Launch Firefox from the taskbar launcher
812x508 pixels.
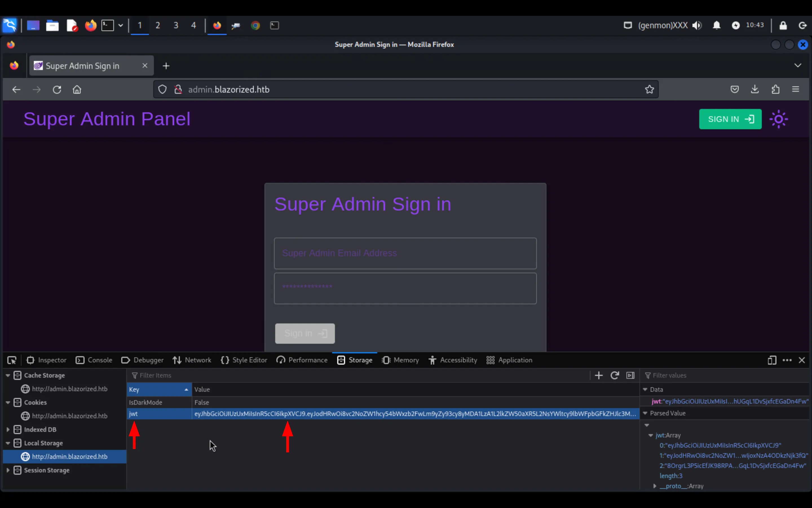click(x=90, y=25)
